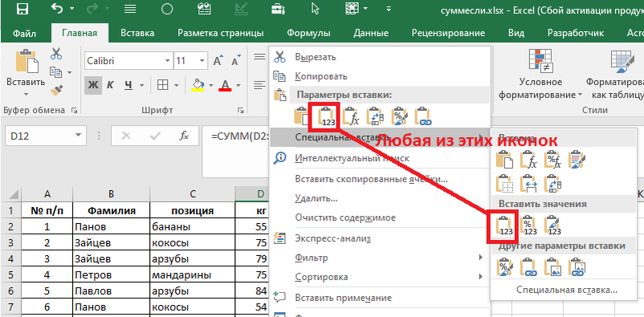Open the Разработчик ribbon tab
The image size is (644, 317).
pos(576,33)
